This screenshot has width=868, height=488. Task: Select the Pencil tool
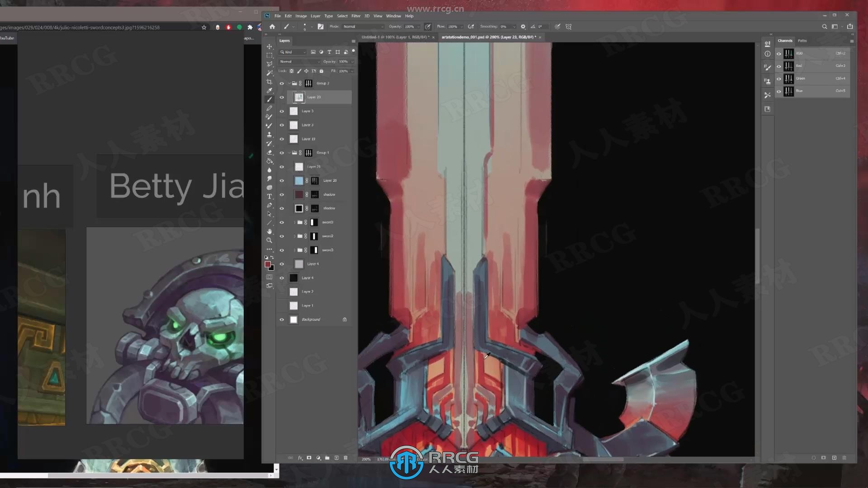tap(269, 108)
